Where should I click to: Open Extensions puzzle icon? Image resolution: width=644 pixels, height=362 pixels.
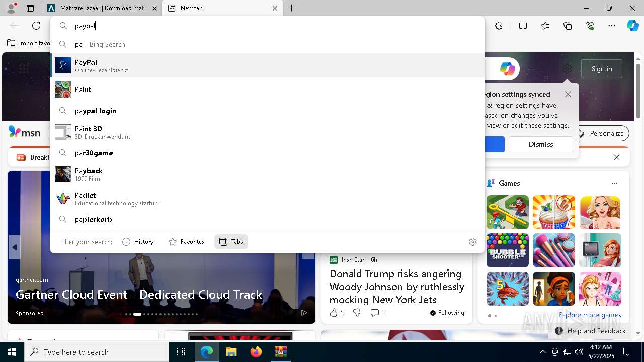(499, 26)
